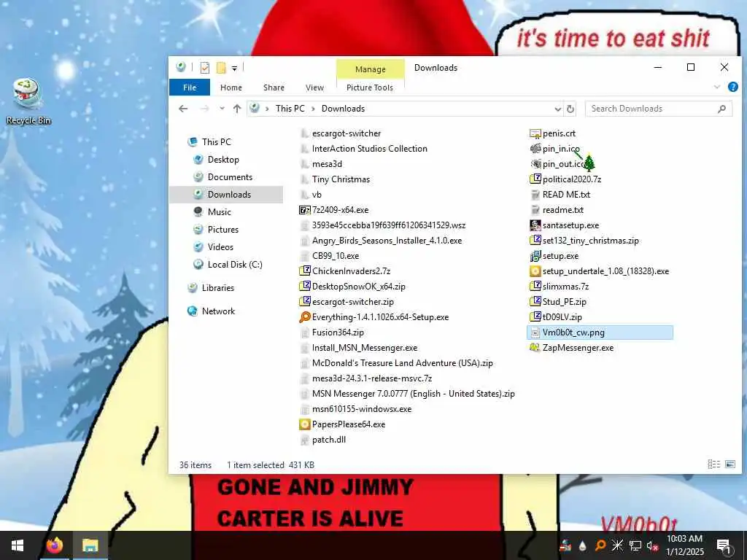Switch to details view layout button
747x560 pixels.
(x=713, y=464)
